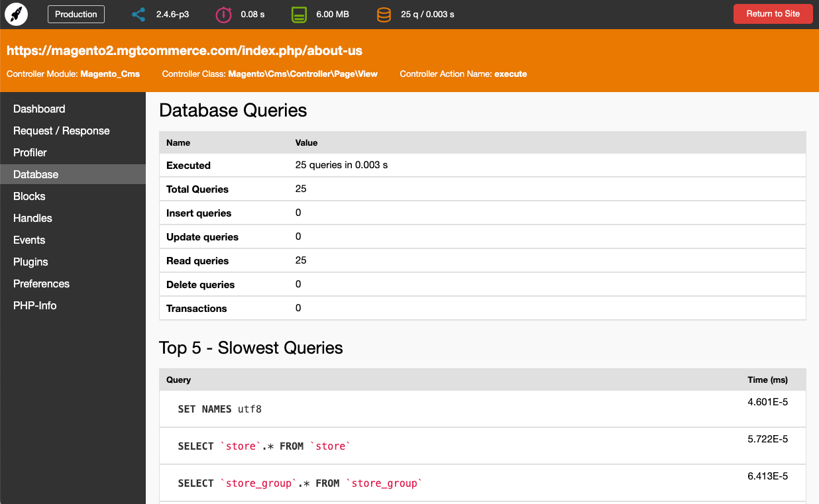This screenshot has height=504, width=819.
Task: Open the Profiler panel
Action: tap(30, 153)
